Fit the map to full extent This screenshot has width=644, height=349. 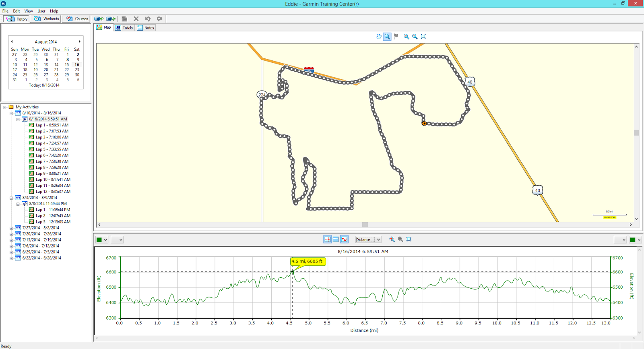click(423, 36)
